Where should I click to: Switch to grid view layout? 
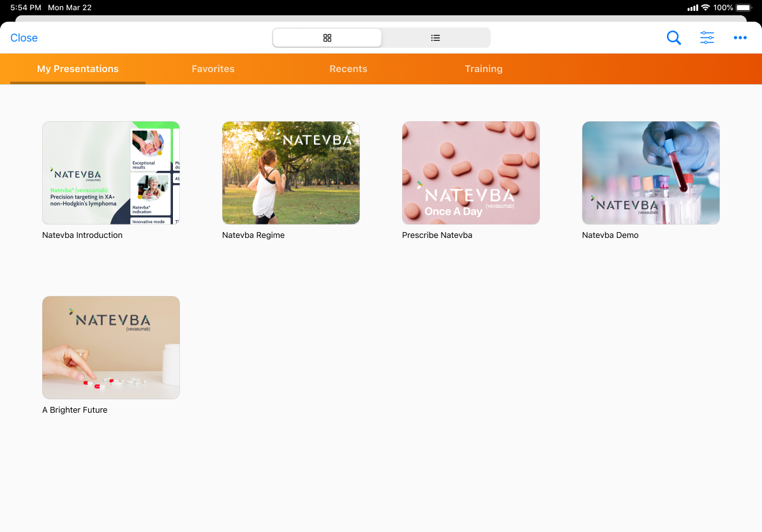[x=327, y=38]
